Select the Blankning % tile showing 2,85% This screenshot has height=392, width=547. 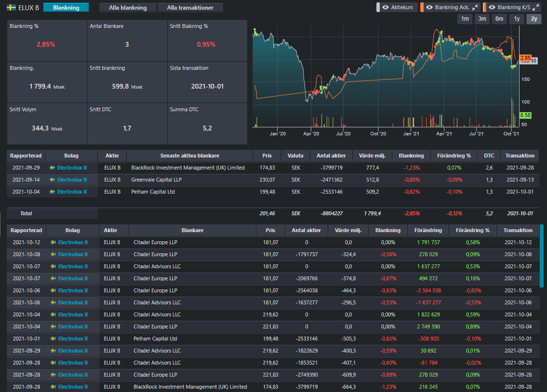click(x=47, y=40)
